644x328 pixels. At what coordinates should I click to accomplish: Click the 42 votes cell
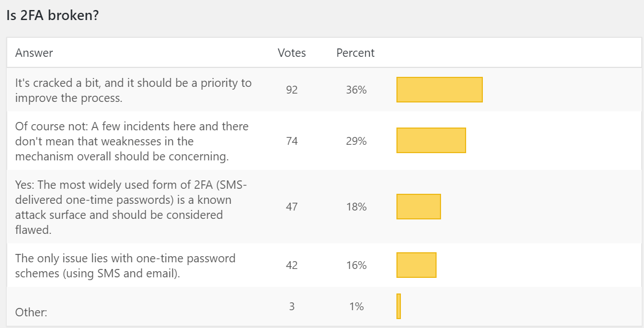292,265
